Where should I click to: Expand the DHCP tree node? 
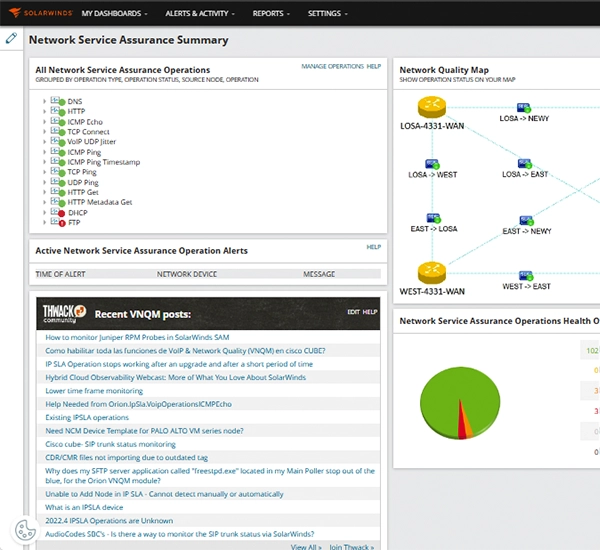[x=44, y=212]
